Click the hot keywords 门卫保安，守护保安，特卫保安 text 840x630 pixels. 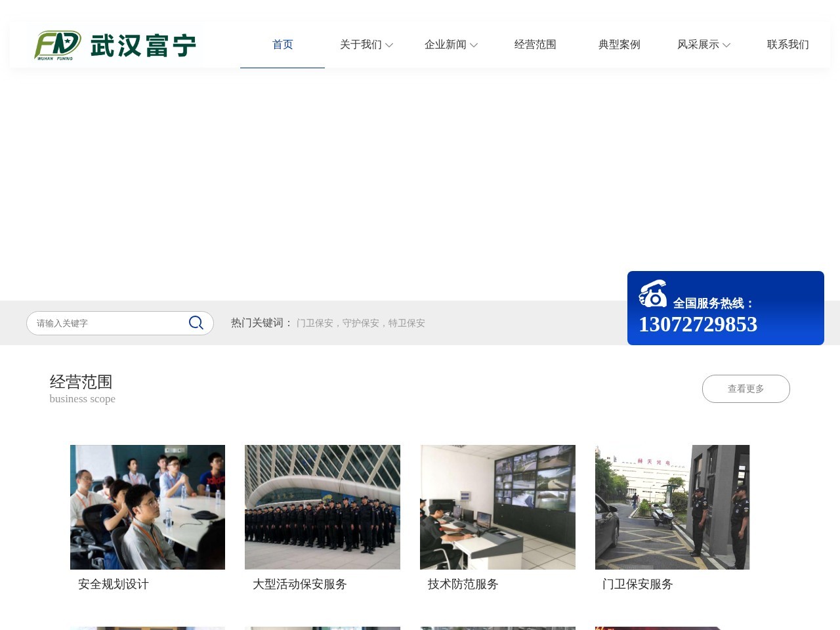[361, 323]
